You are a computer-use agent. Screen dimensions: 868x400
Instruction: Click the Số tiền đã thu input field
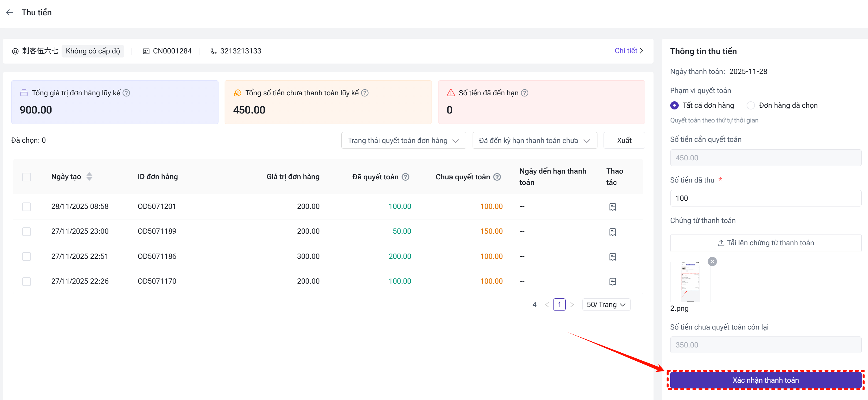[765, 198]
